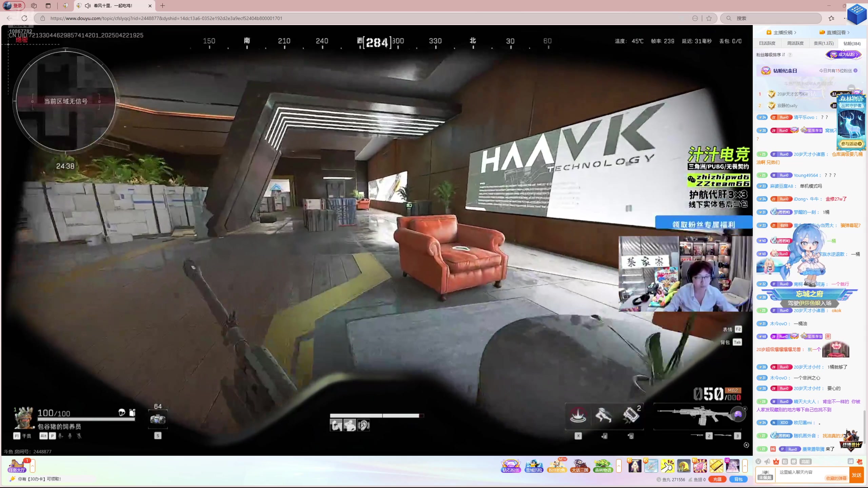Open the fan-level sorting help question icon

pos(790,55)
